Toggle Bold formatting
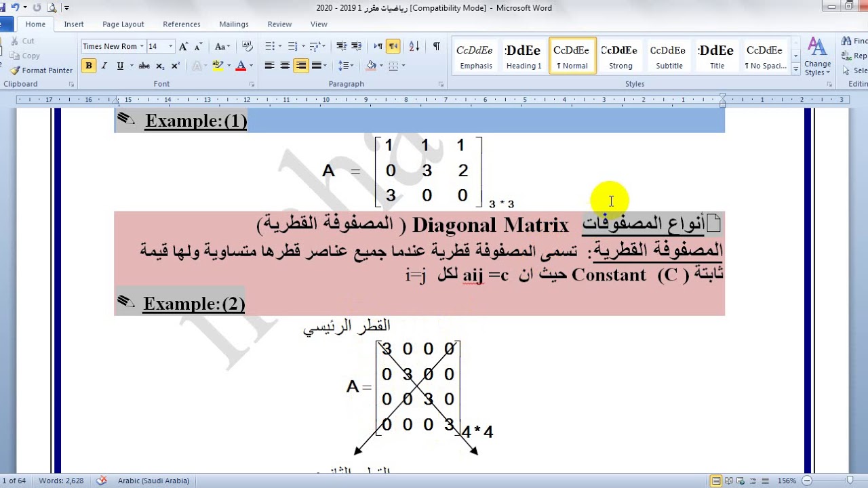This screenshot has width=868, height=488. 89,66
